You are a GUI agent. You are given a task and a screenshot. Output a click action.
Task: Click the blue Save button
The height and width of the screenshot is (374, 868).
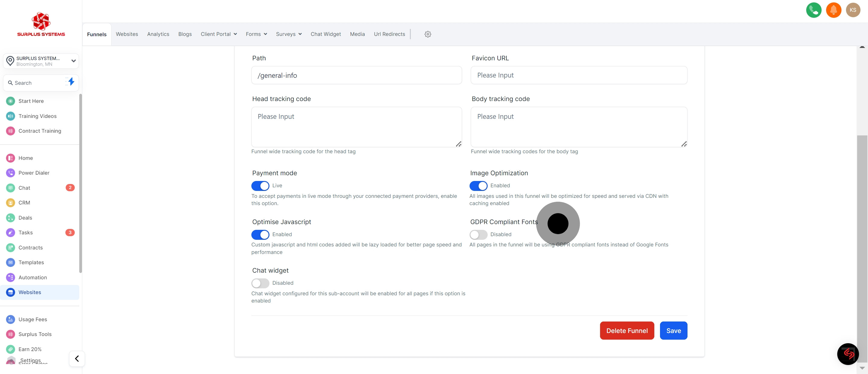(673, 331)
